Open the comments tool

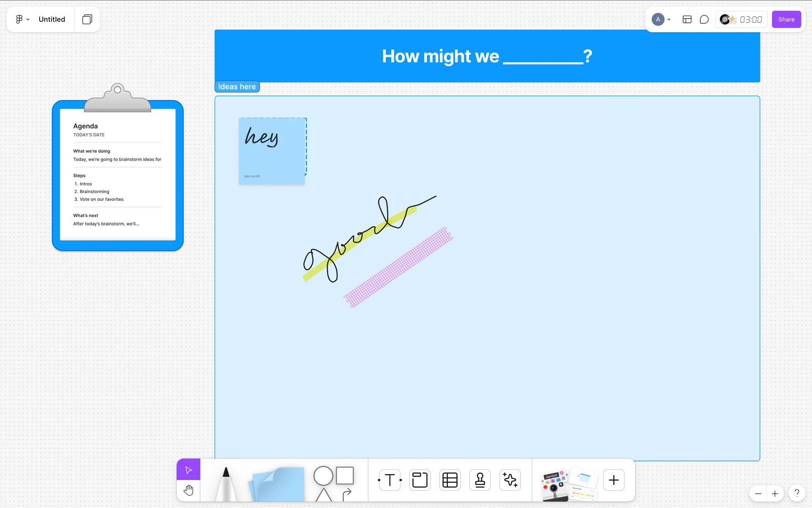pos(704,19)
